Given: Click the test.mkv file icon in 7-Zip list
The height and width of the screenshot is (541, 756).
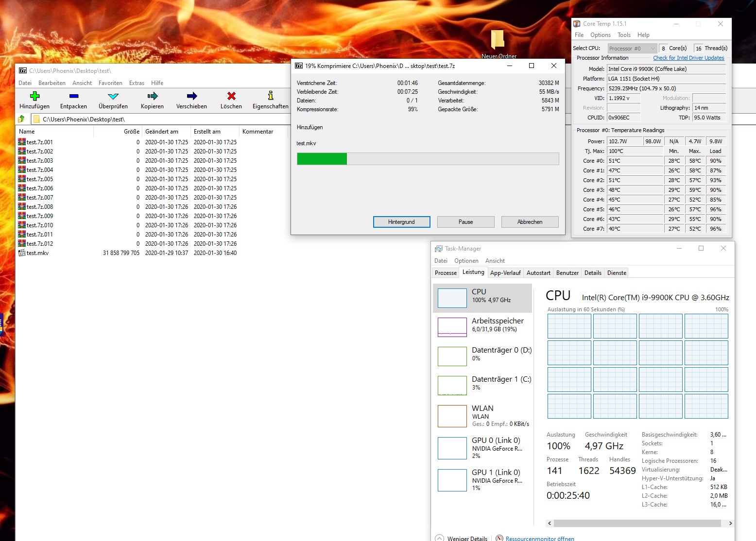Looking at the screenshot, I should point(21,253).
